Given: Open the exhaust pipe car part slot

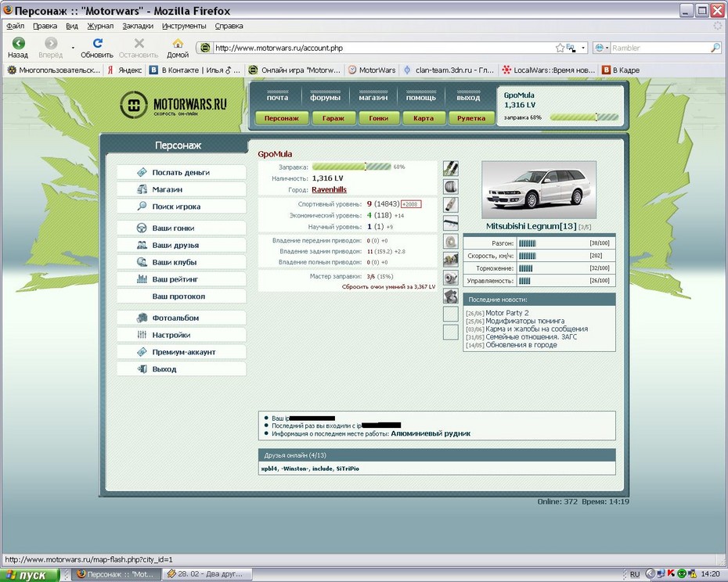Looking at the screenshot, I should [450, 205].
